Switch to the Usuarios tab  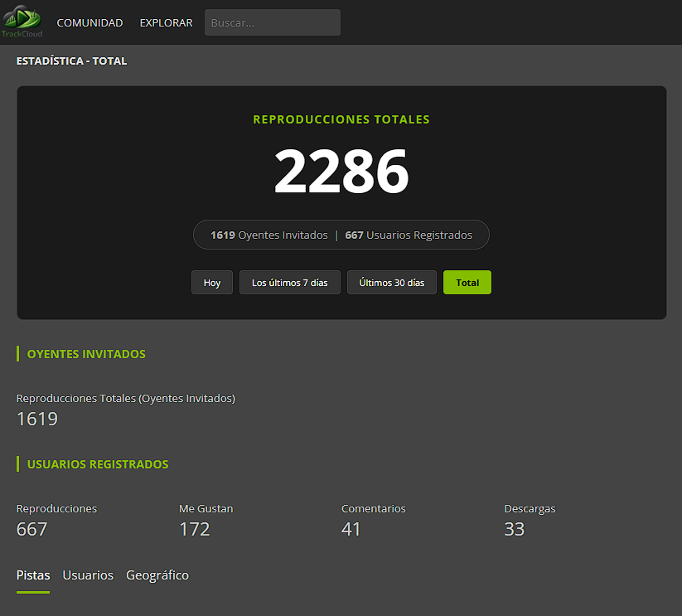click(88, 575)
